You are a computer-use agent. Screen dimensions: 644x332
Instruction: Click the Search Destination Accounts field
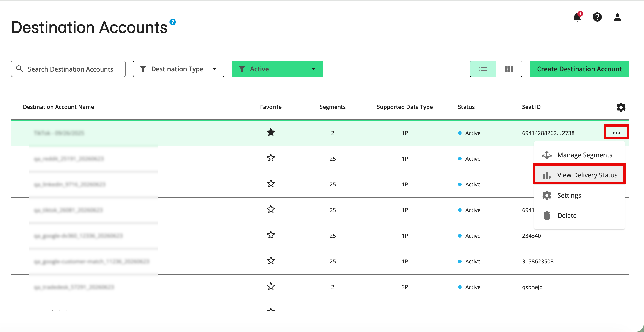point(68,69)
